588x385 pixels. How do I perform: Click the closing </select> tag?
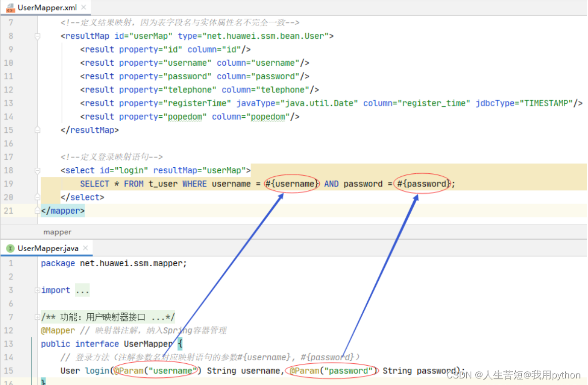82,198
